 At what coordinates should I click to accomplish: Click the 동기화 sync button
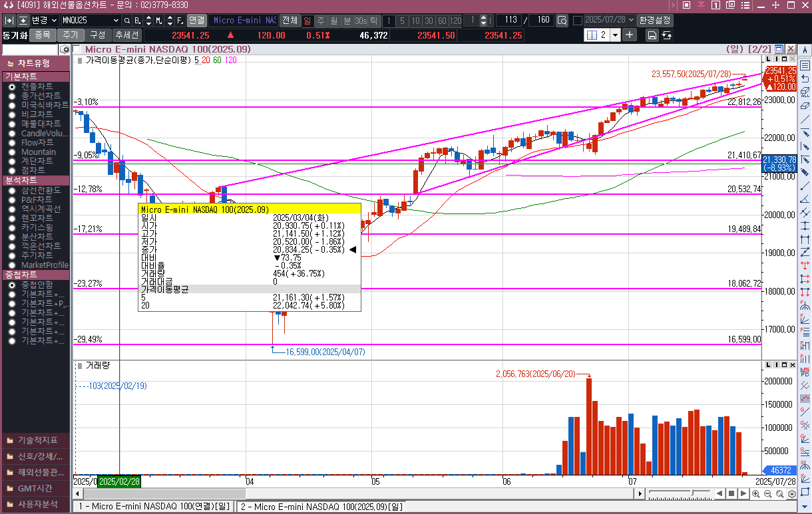15,35
